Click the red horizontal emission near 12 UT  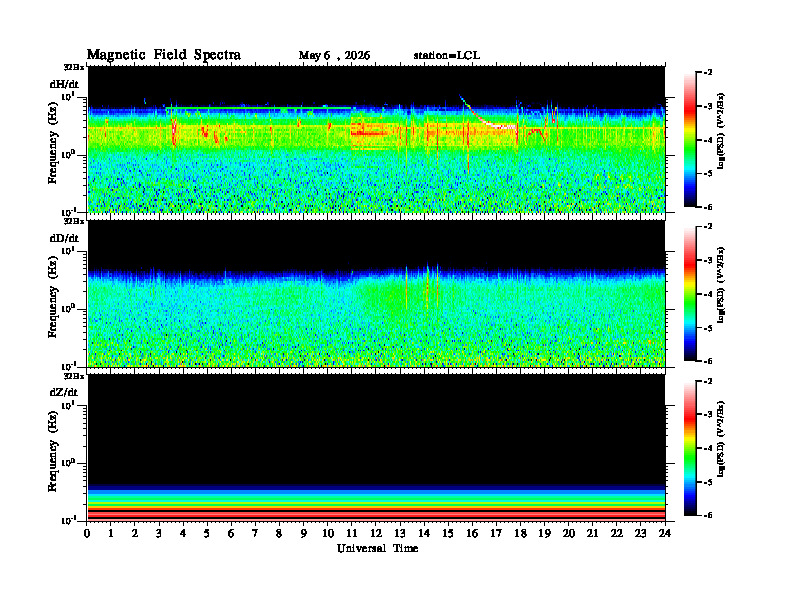coord(368,133)
